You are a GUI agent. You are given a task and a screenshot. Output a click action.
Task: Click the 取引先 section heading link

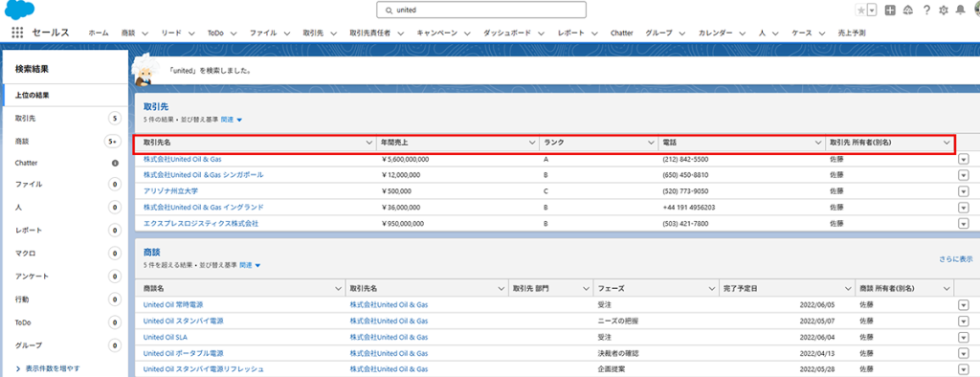click(x=156, y=107)
